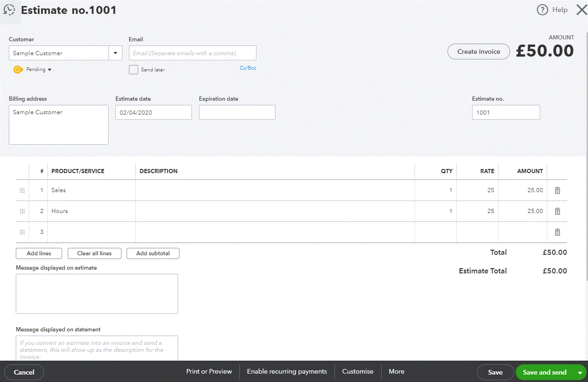Remove empty line 3 via trash icon
This screenshot has height=382, width=588.
557,232
